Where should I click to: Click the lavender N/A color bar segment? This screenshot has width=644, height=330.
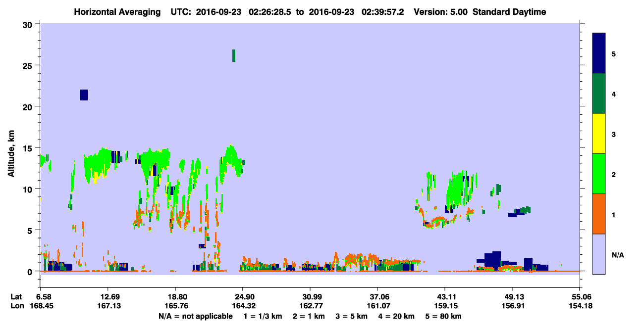pos(599,253)
